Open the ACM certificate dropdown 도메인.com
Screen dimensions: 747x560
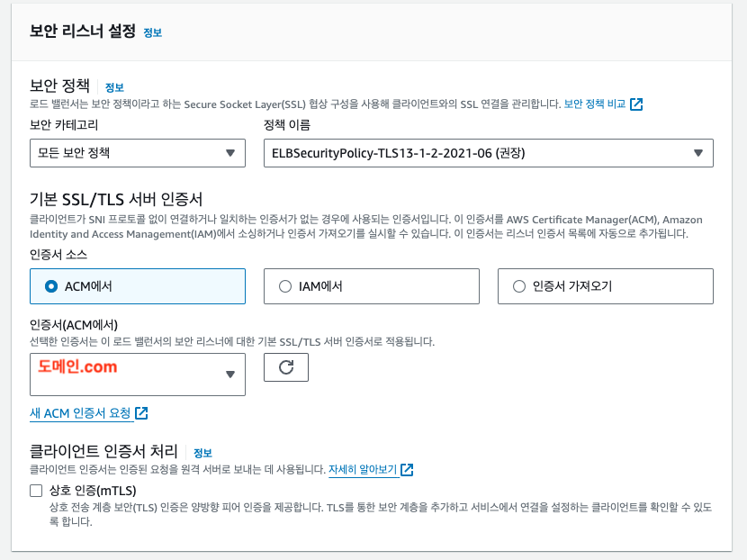pos(137,375)
